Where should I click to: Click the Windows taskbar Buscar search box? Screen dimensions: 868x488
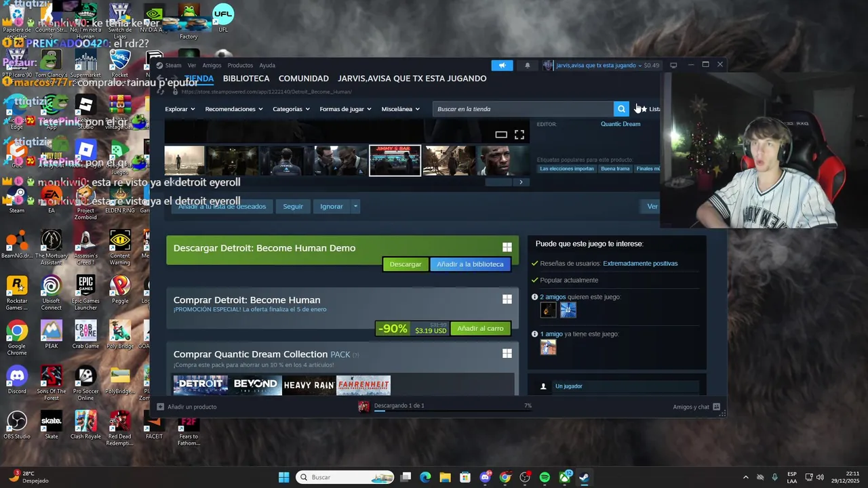[x=344, y=477]
